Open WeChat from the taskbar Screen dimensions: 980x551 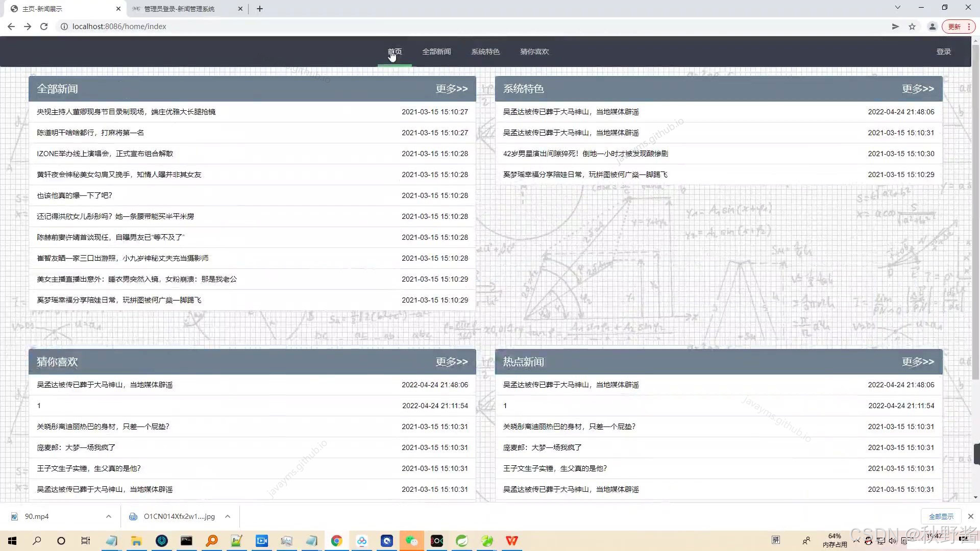[411, 541]
